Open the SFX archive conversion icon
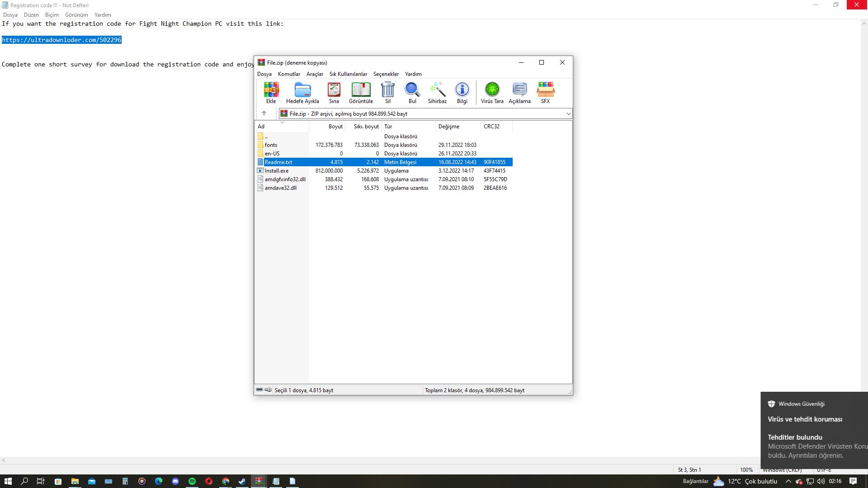868x488 pixels. [x=545, y=92]
